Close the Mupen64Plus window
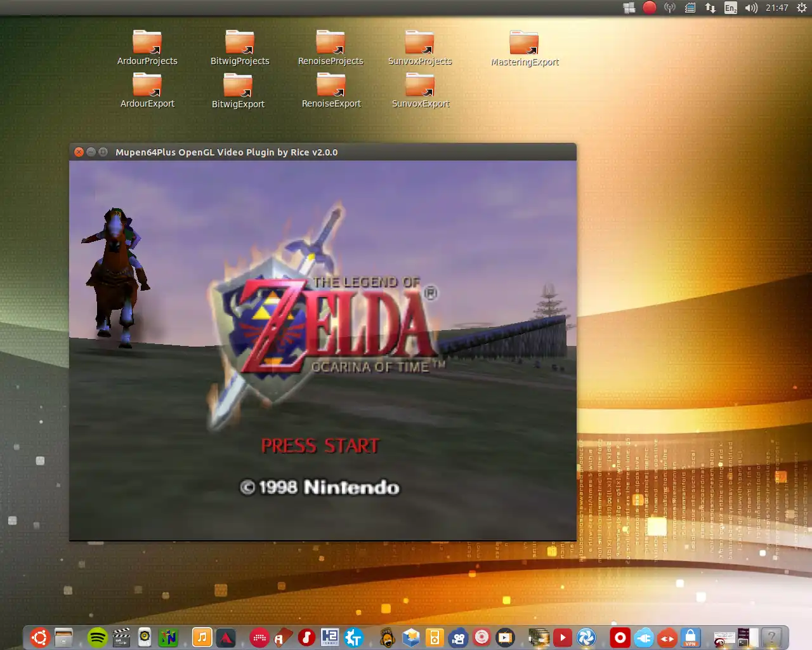The width and height of the screenshot is (812, 650). click(x=79, y=152)
